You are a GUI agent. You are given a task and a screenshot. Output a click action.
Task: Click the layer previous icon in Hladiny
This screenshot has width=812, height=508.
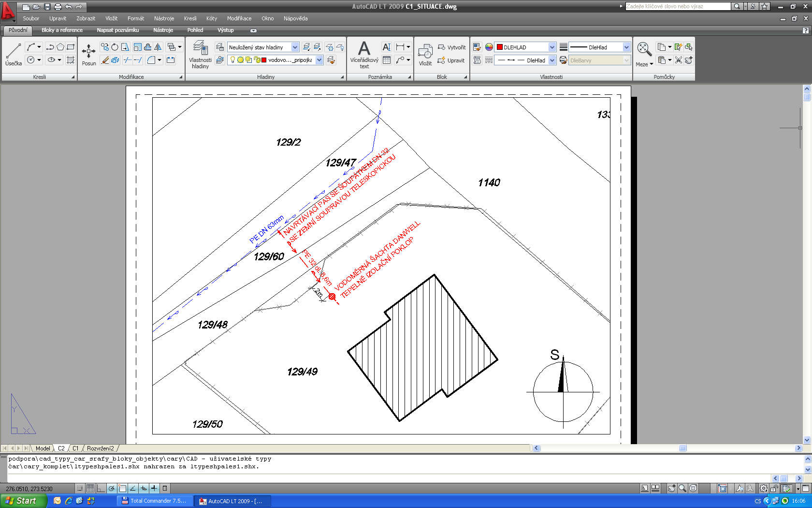coord(331,60)
